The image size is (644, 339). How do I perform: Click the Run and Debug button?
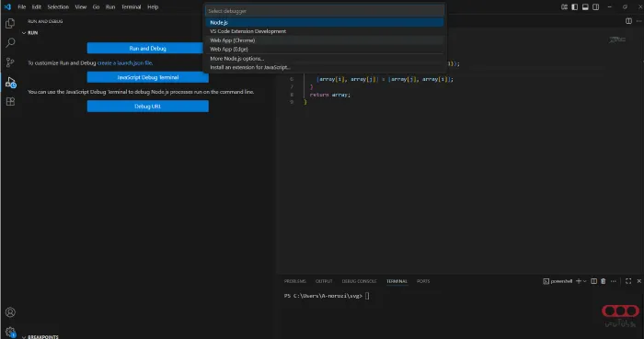tap(147, 49)
